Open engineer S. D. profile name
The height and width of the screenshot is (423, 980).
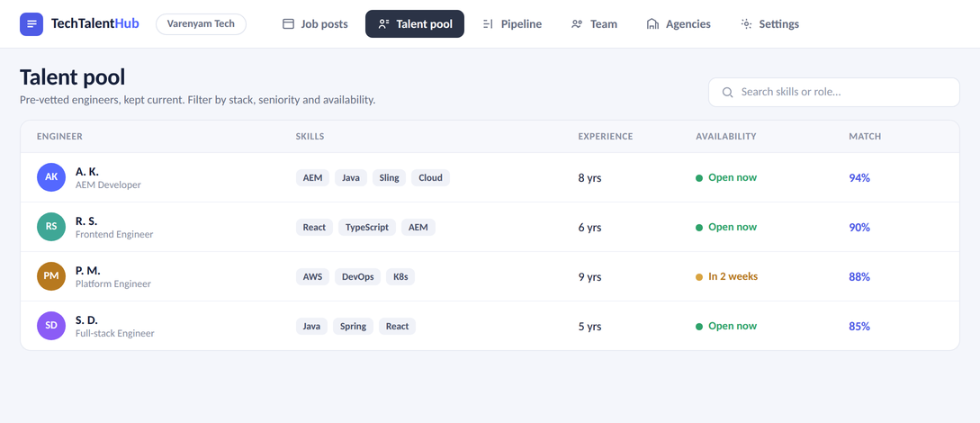coord(86,319)
